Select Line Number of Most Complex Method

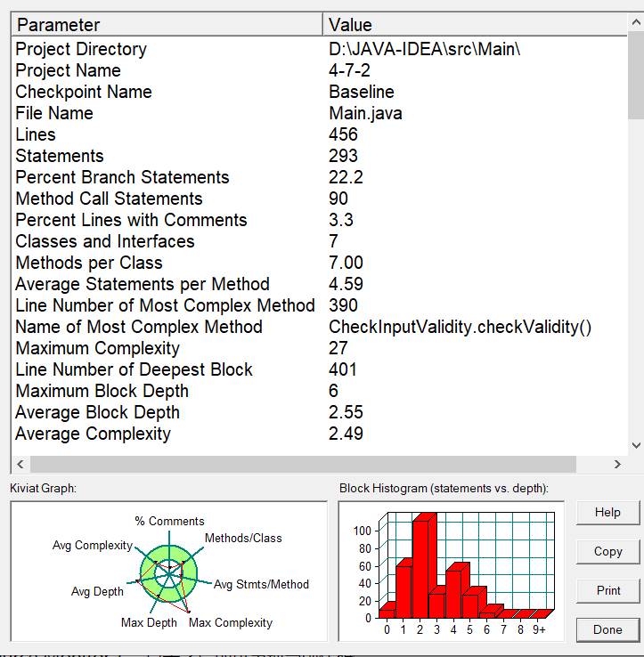point(320,305)
